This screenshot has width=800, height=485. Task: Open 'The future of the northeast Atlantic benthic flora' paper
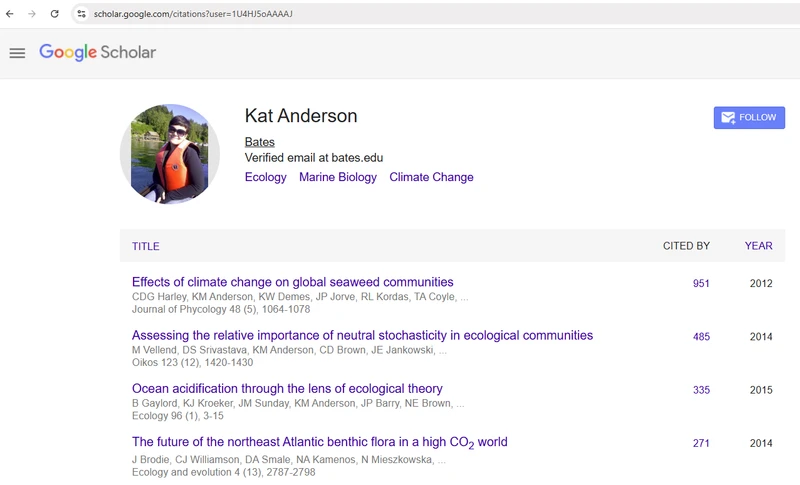tap(319, 442)
